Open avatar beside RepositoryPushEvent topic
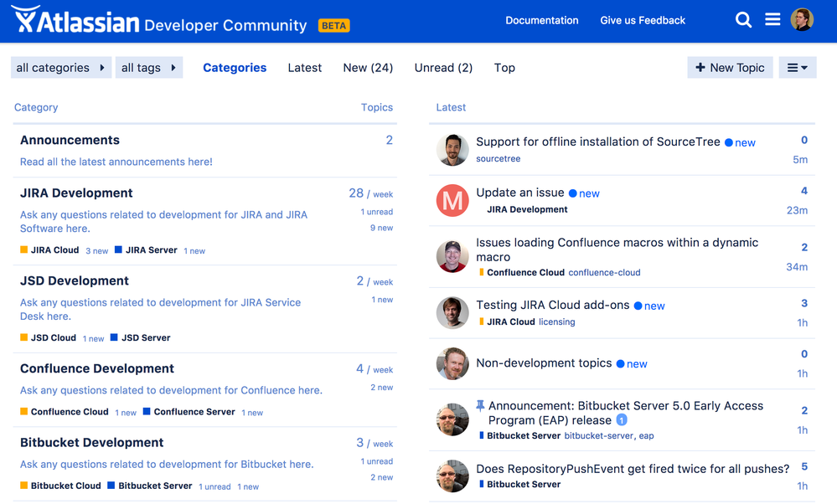Viewport: 837px width, 504px height. point(452,476)
